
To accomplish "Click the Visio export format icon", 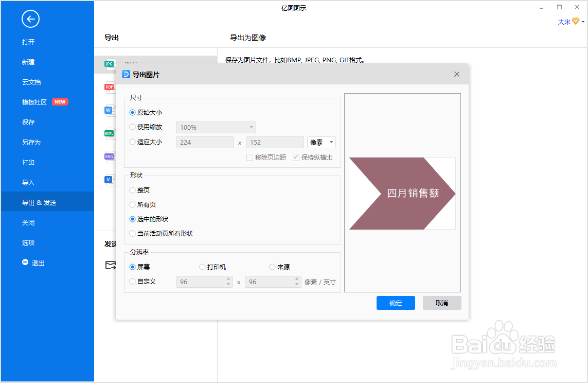I will (109, 179).
